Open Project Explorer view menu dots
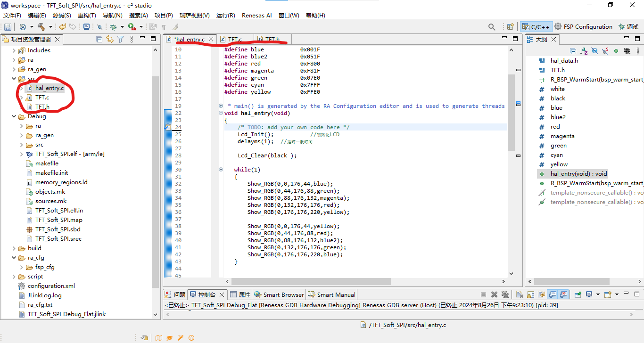Screen dimensions: 644x343 [x=131, y=39]
